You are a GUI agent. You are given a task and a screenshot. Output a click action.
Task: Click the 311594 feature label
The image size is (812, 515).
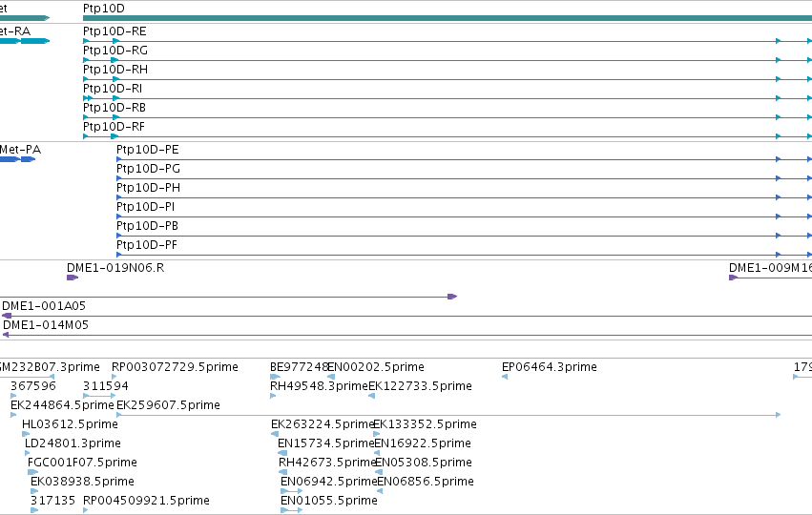pos(106,386)
